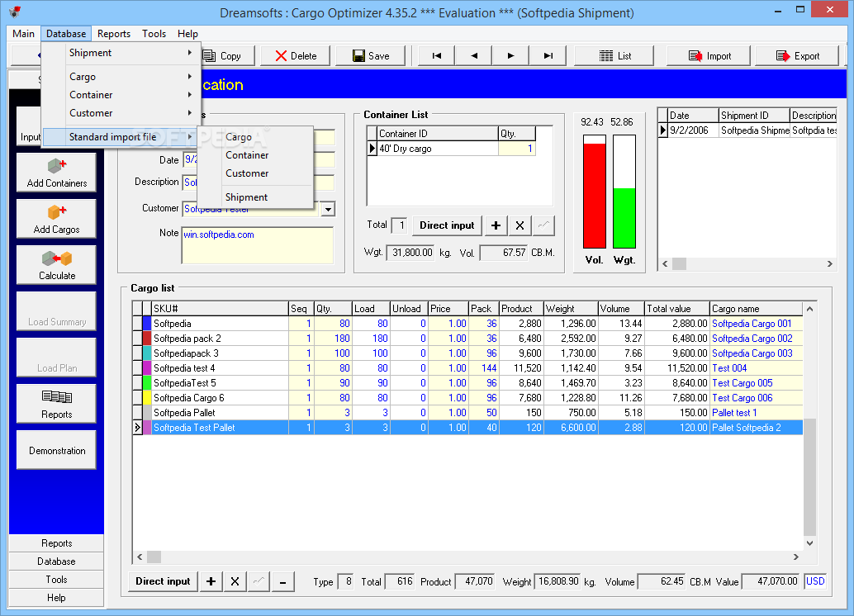Click the Softpedia test 4 SKU cell
This screenshot has height=616, width=854.
[x=220, y=368]
